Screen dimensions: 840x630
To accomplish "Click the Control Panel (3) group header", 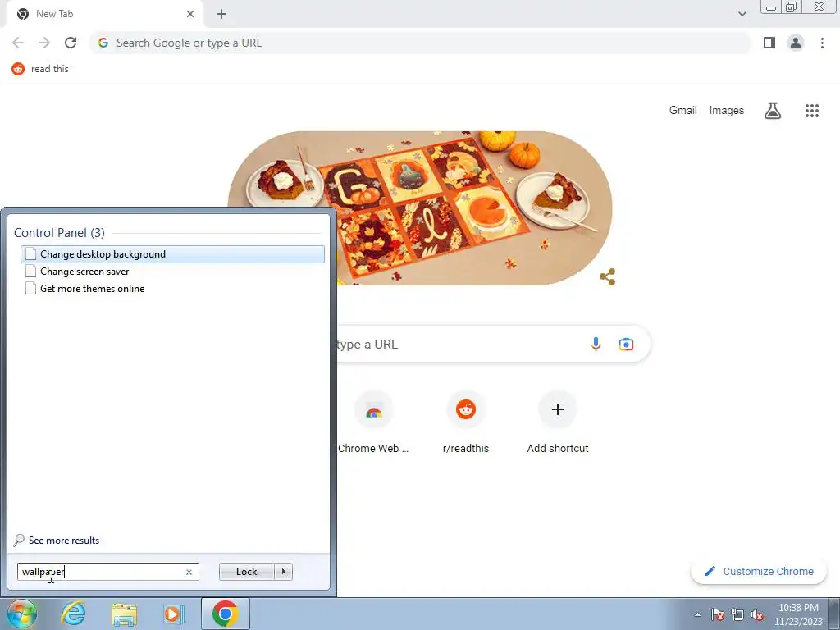I will point(59,232).
